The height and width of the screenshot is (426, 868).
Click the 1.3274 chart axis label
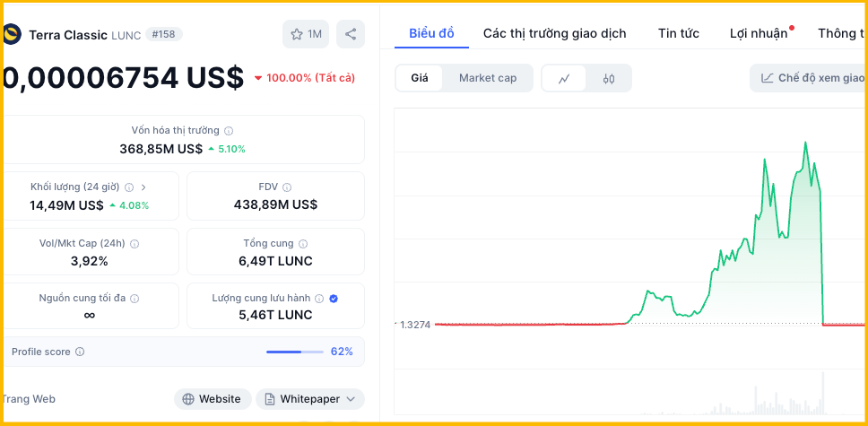[414, 325]
